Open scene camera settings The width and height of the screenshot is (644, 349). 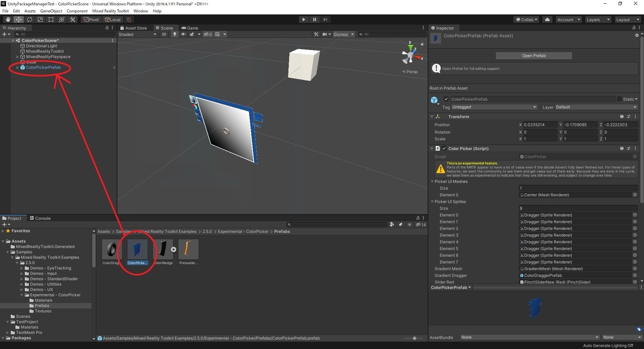[x=326, y=34]
